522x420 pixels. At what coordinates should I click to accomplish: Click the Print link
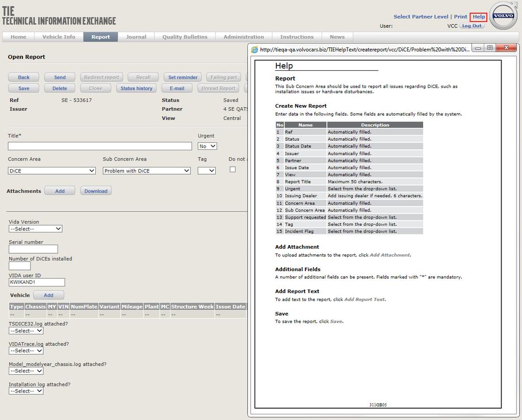click(x=460, y=17)
